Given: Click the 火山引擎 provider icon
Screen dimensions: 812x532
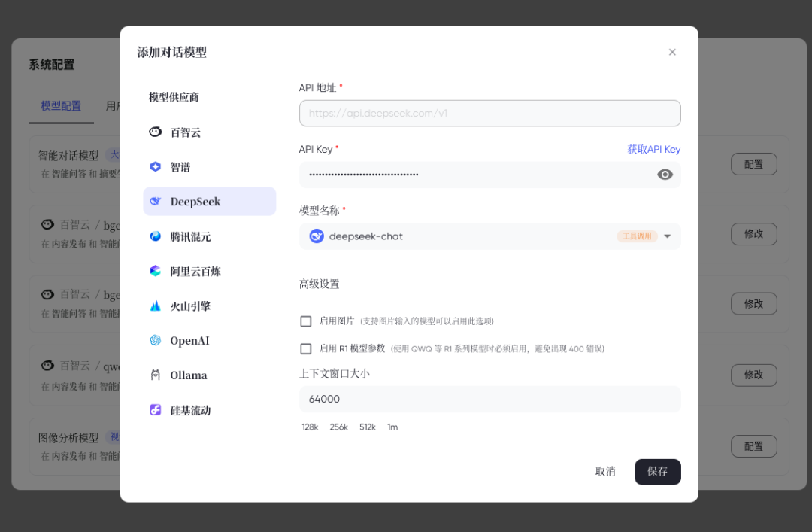Looking at the screenshot, I should pos(156,306).
